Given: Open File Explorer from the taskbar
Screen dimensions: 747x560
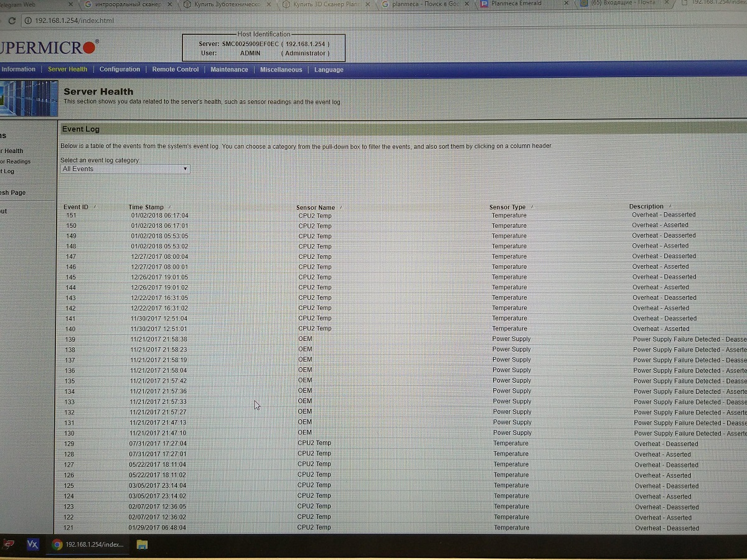Looking at the screenshot, I should (x=142, y=545).
